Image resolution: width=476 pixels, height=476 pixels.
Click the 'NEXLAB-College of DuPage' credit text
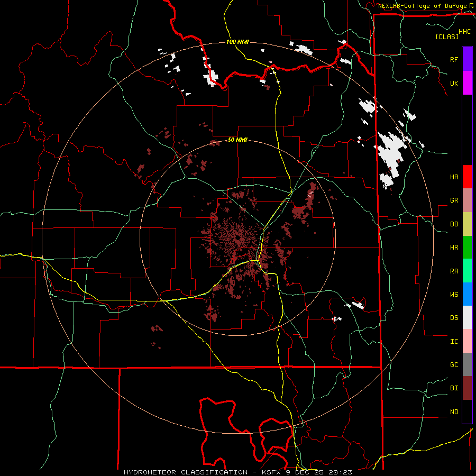tap(422, 6)
